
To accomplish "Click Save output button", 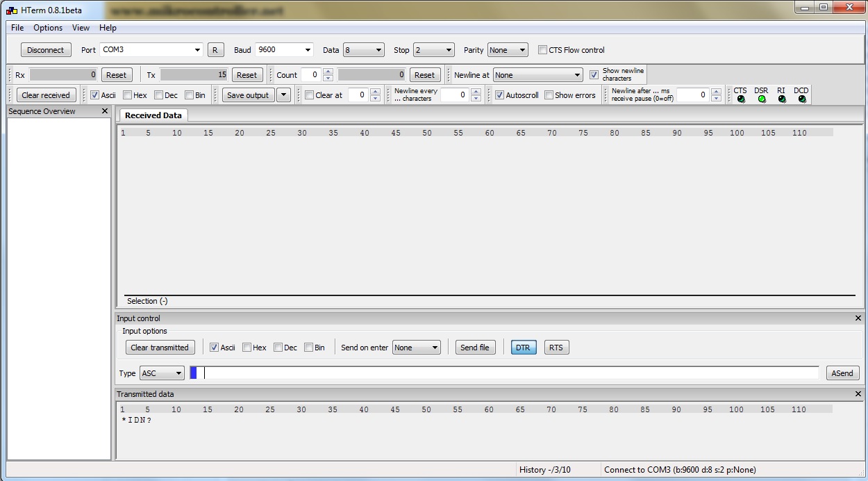I will [x=248, y=95].
